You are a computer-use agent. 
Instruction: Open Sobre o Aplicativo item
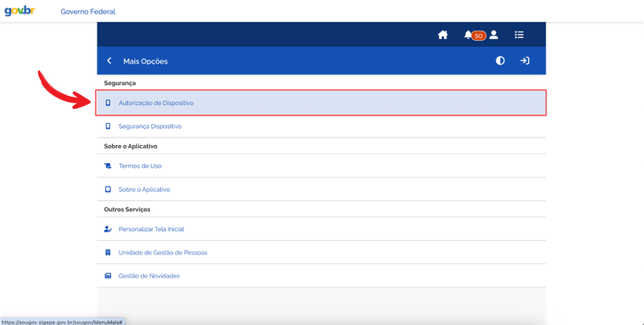(x=321, y=189)
